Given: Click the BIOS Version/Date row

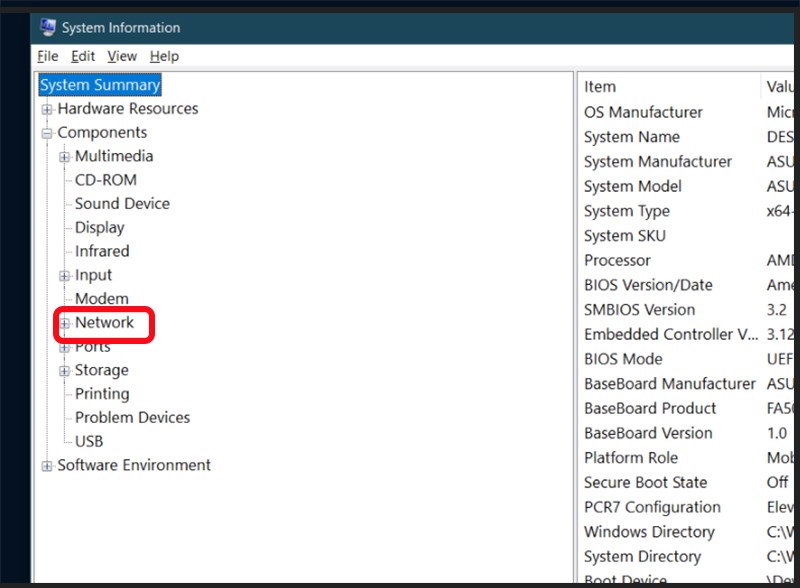Looking at the screenshot, I should (x=687, y=285).
